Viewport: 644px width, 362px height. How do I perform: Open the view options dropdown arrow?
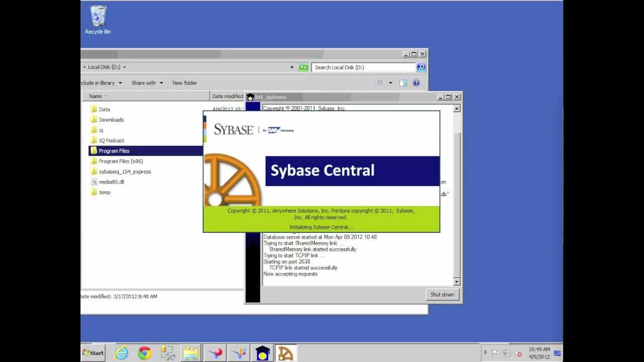pyautogui.click(x=390, y=83)
